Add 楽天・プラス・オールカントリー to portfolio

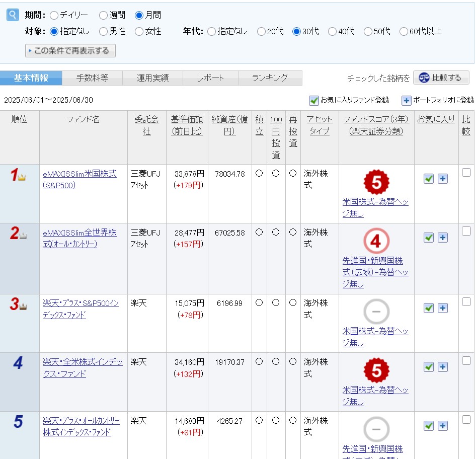(443, 426)
